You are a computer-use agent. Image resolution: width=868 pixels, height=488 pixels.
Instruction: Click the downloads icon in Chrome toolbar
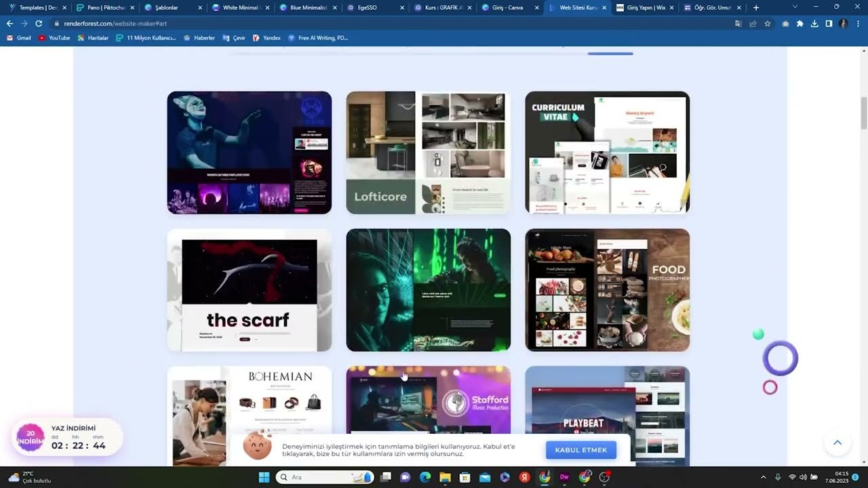814,23
